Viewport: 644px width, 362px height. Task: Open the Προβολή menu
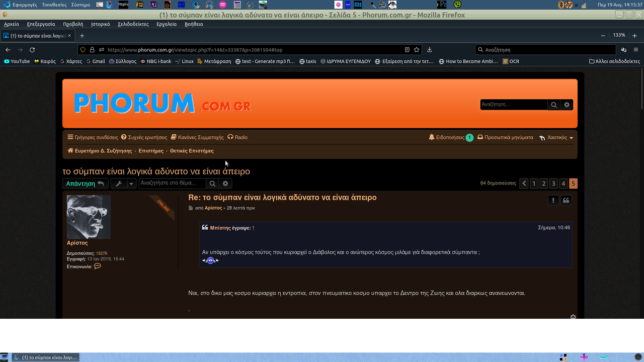pos(73,24)
